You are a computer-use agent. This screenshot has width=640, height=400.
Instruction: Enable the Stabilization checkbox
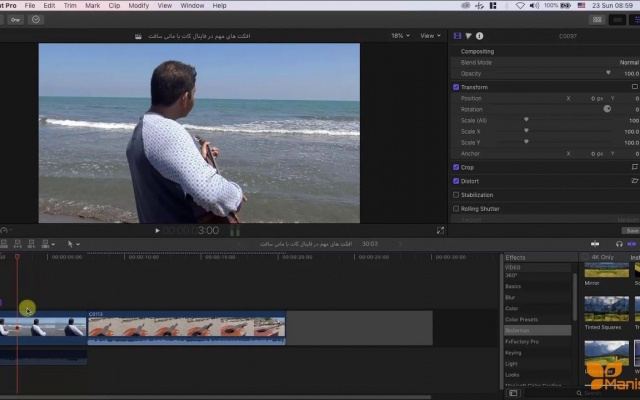[x=456, y=195]
